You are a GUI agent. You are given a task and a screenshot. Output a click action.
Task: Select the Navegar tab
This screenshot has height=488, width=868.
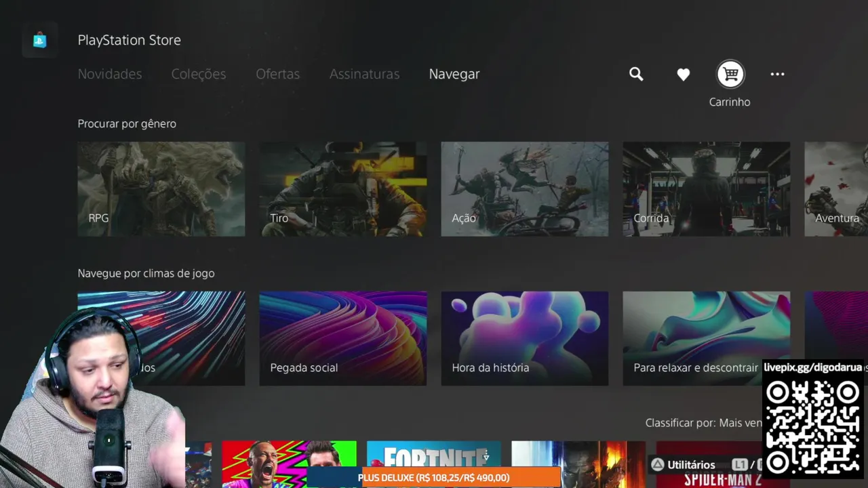tap(454, 74)
